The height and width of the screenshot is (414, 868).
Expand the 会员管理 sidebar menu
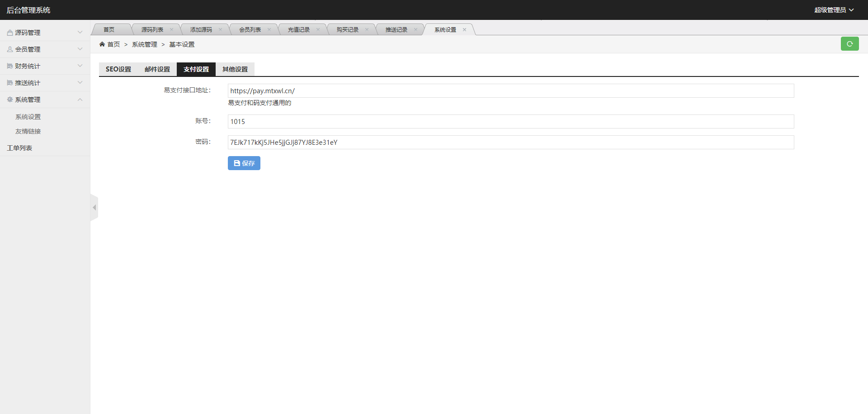pos(45,49)
